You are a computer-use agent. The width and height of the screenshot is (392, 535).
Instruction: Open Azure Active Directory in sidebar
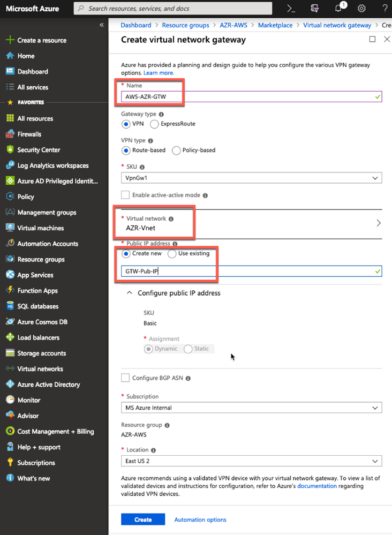click(x=48, y=385)
